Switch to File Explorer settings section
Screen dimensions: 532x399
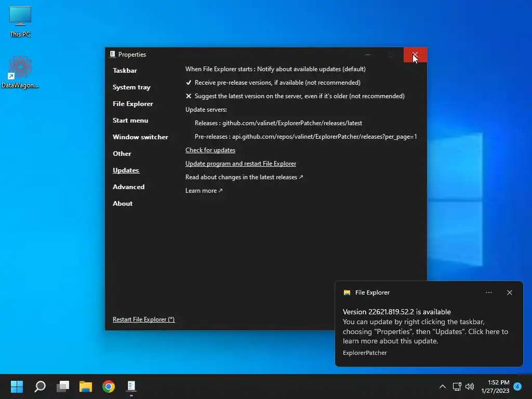133,104
